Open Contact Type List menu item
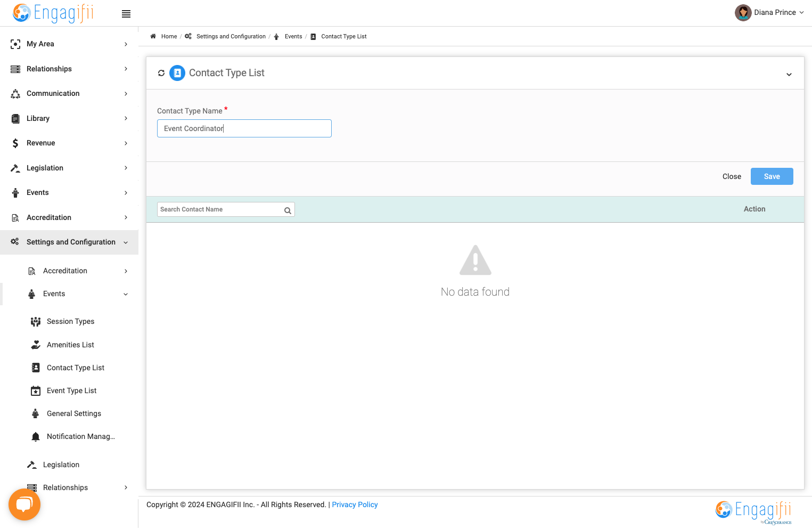 76,368
